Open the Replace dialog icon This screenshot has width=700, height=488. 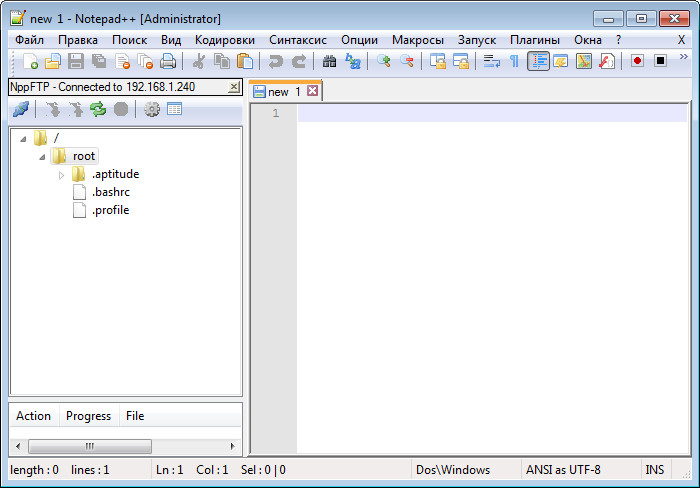[x=353, y=61]
